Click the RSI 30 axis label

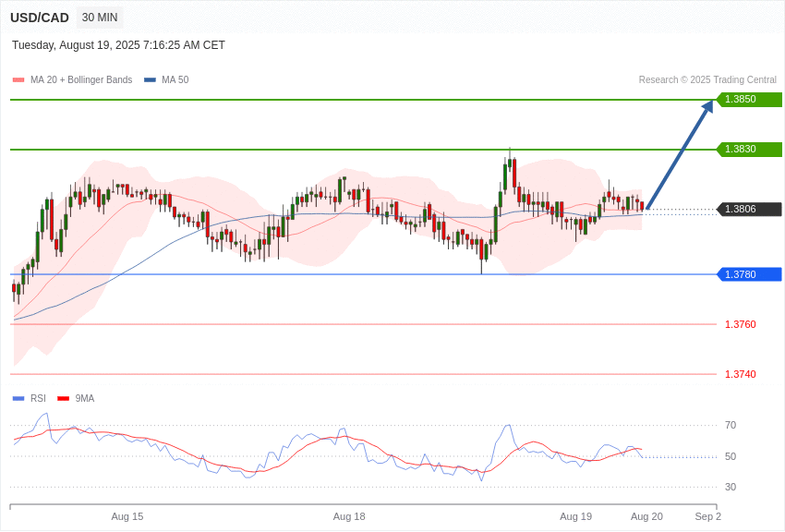tap(731, 487)
